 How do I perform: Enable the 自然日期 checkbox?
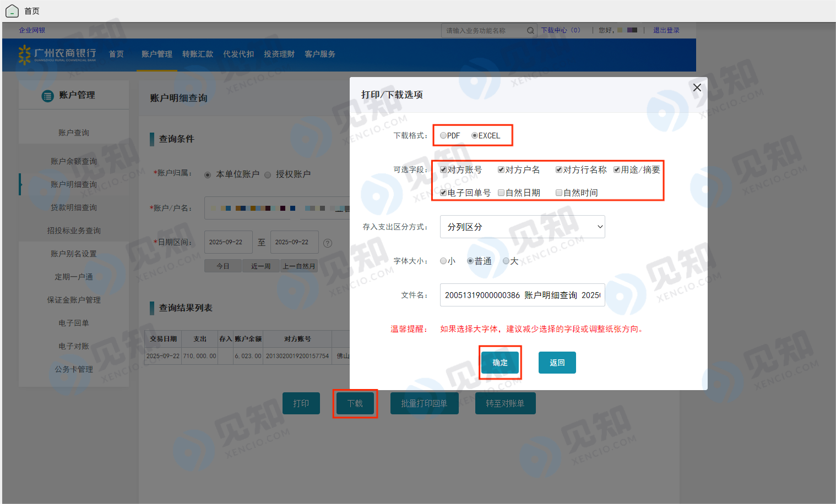pos(501,193)
